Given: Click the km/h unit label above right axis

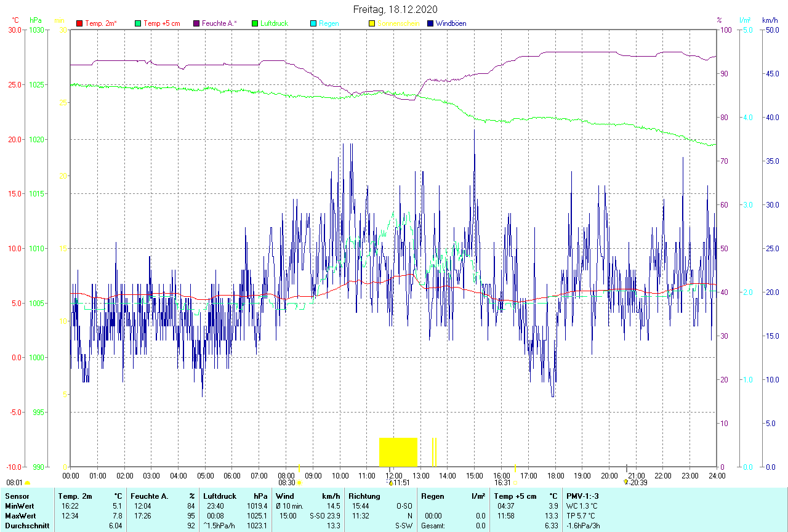Looking at the screenshot, I should (770, 20).
